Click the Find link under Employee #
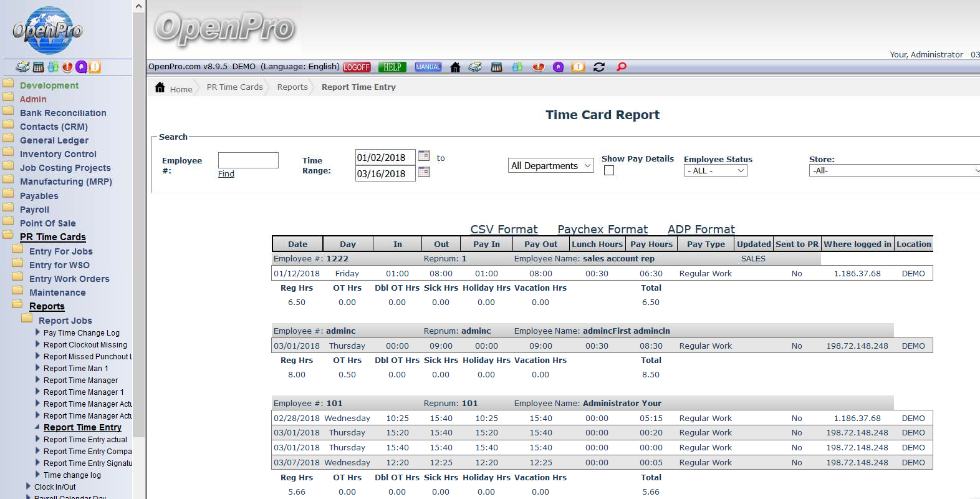Image resolution: width=980 pixels, height=499 pixels. tap(226, 174)
